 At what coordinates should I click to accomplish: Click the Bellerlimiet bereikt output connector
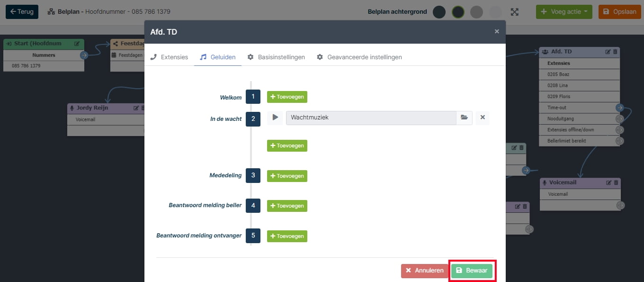(x=619, y=141)
